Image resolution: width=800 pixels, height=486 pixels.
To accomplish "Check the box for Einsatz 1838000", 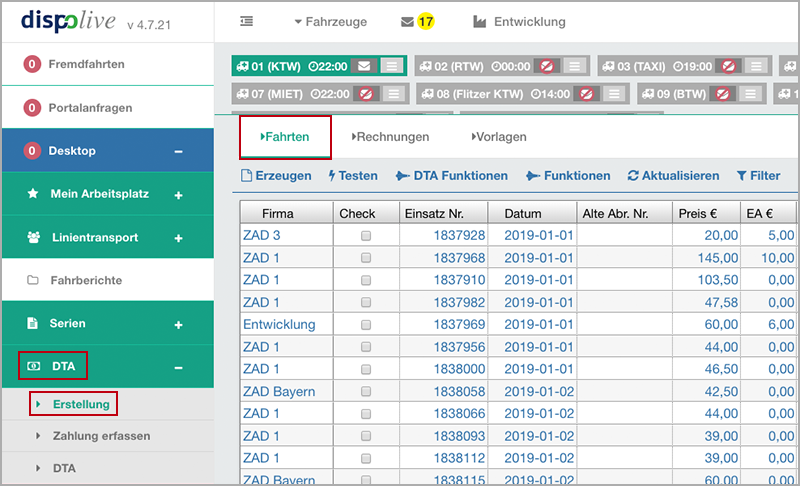I will coord(366,369).
